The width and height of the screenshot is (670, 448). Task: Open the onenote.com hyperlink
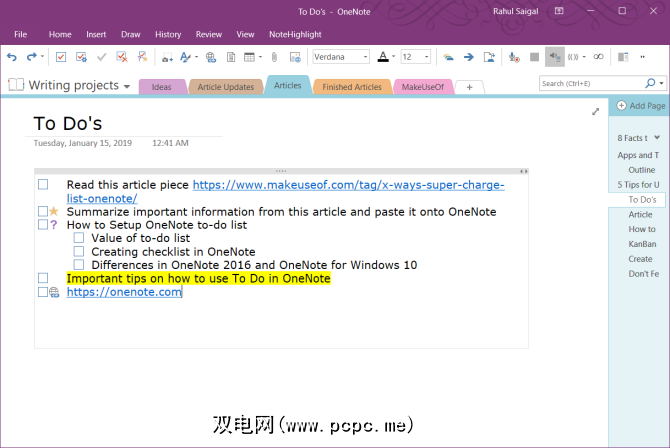(124, 292)
